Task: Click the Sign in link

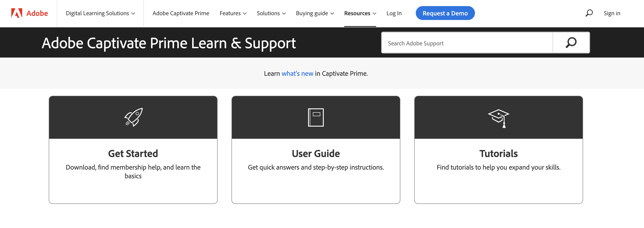Action: click(x=612, y=13)
